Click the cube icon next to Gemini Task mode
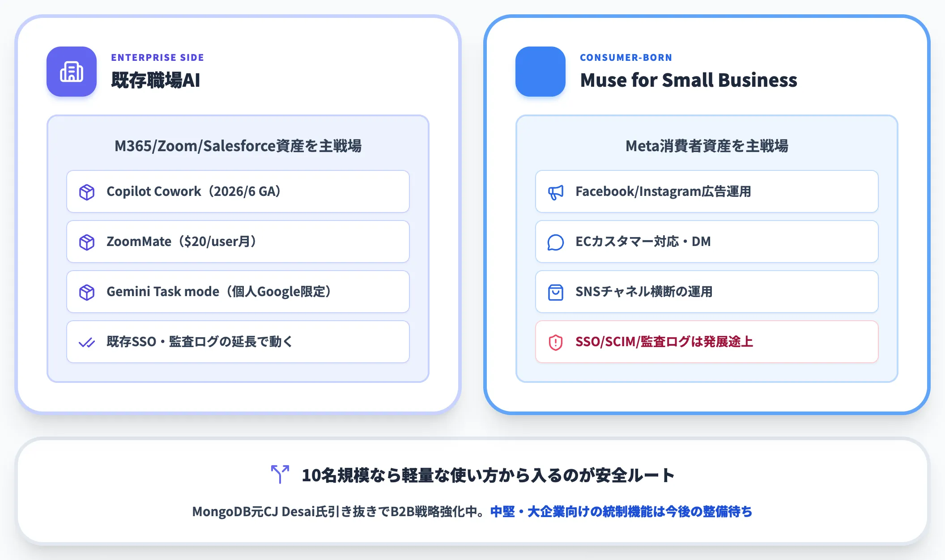The width and height of the screenshot is (945, 560). [x=87, y=292]
